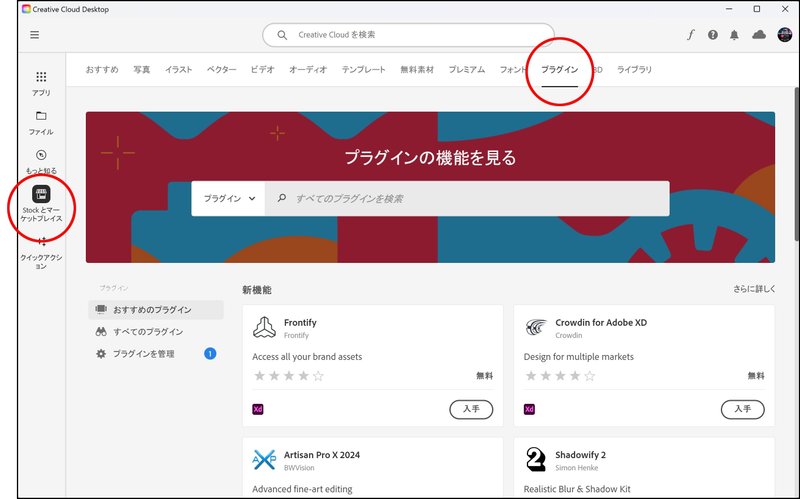Screen dimensions: 800x499
Task: Open the Shadowify 2 title
Action: (581, 455)
